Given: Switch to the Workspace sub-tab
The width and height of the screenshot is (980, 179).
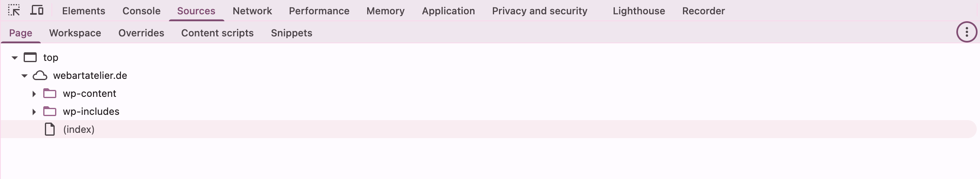Looking at the screenshot, I should click(x=75, y=33).
